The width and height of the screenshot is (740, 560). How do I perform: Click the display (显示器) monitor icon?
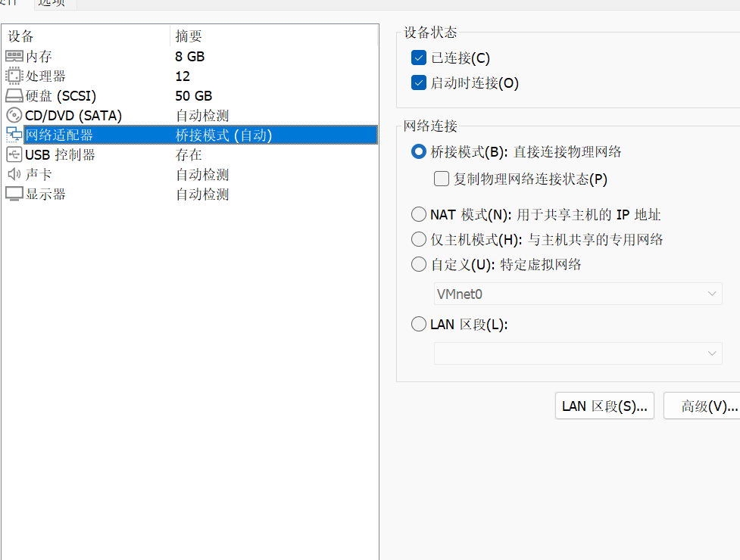tap(14, 194)
